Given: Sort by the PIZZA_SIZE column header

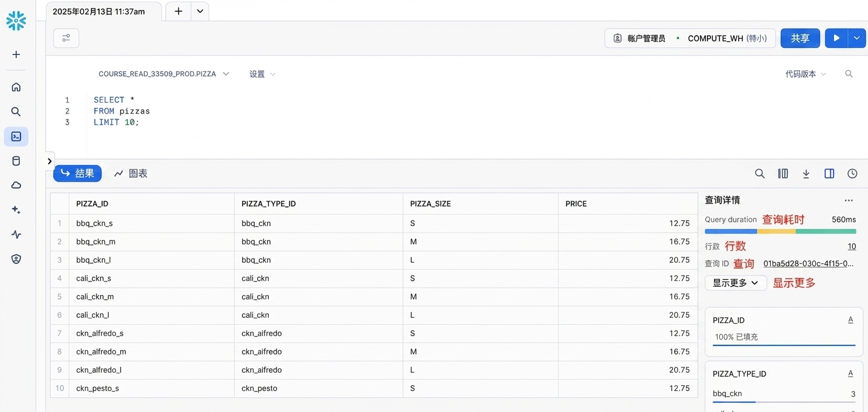Looking at the screenshot, I should (x=480, y=204).
